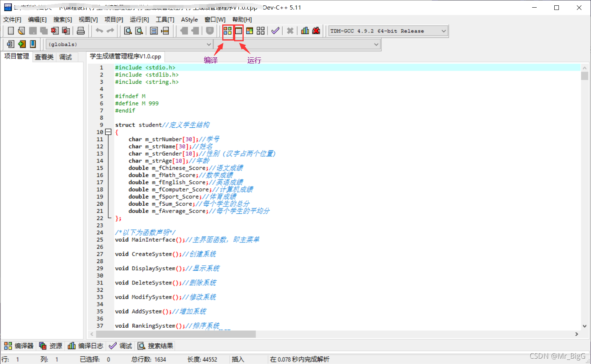The height and width of the screenshot is (364, 591).
Task: Click the editor's scroll-down arrow
Action: 584,326
